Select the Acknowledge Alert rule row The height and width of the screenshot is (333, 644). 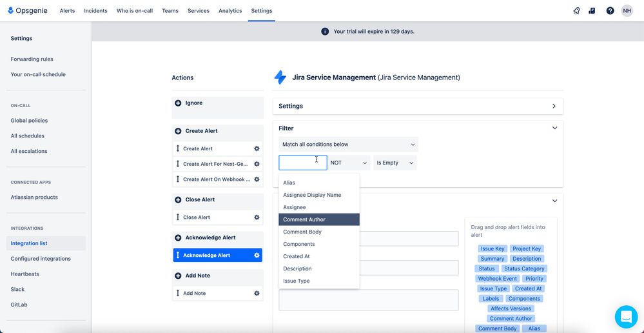(x=218, y=256)
